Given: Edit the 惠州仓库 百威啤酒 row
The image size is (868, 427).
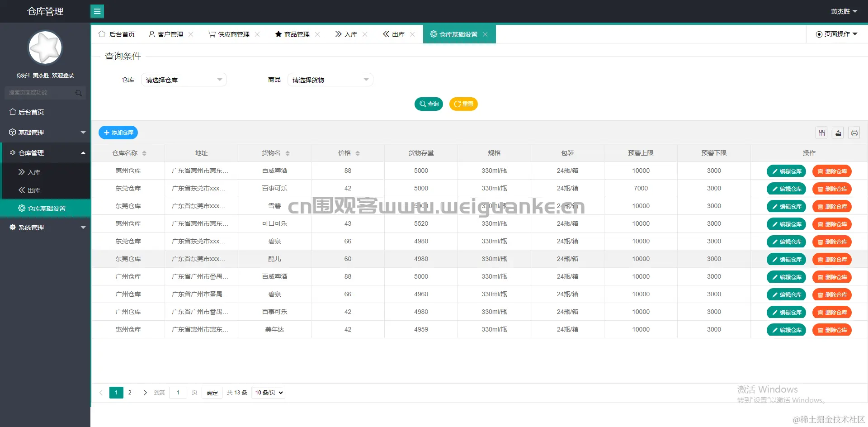Looking at the screenshot, I should click(786, 171).
